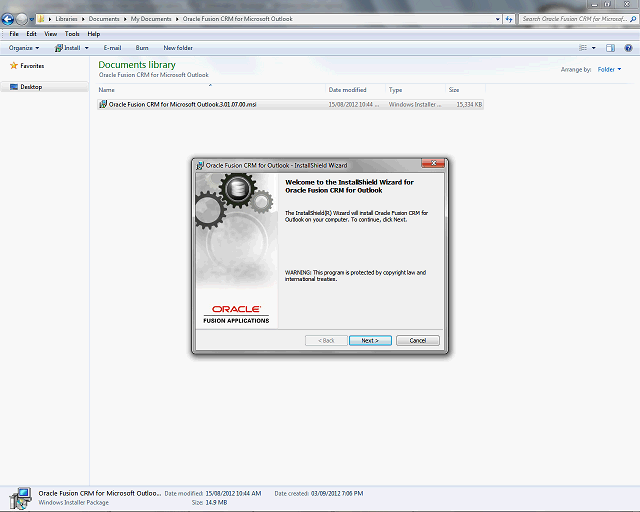This screenshot has width=640, height=512.
Task: Create a New folder from toolbar
Action: pyautogui.click(x=178, y=48)
